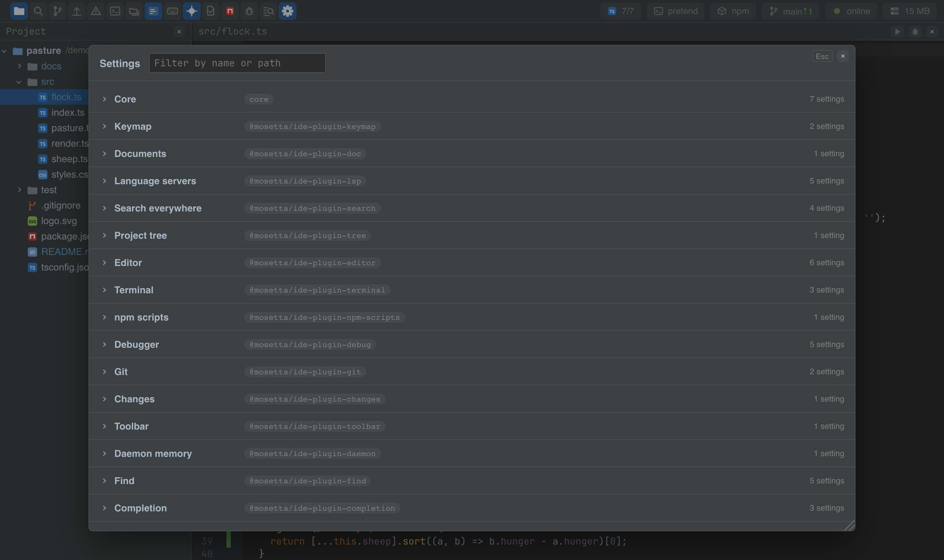944x560 pixels.
Task: Click the upload arrow toolbar icon
Action: click(77, 11)
